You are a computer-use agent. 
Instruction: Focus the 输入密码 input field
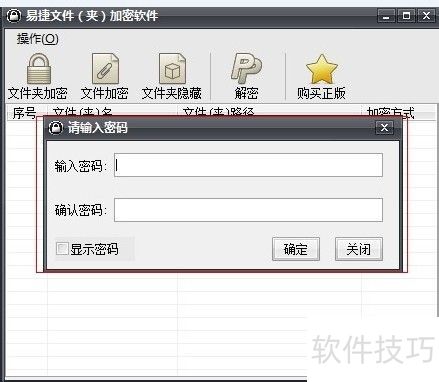pyautogui.click(x=248, y=165)
